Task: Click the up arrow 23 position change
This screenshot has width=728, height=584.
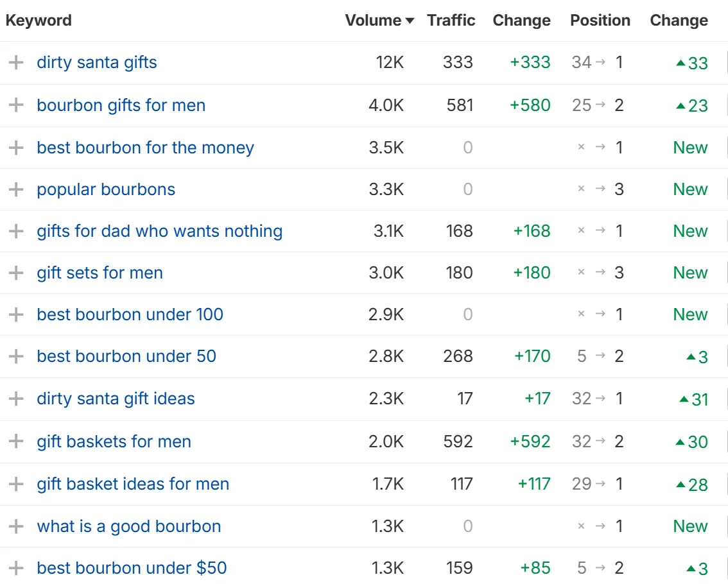Action: tap(692, 106)
